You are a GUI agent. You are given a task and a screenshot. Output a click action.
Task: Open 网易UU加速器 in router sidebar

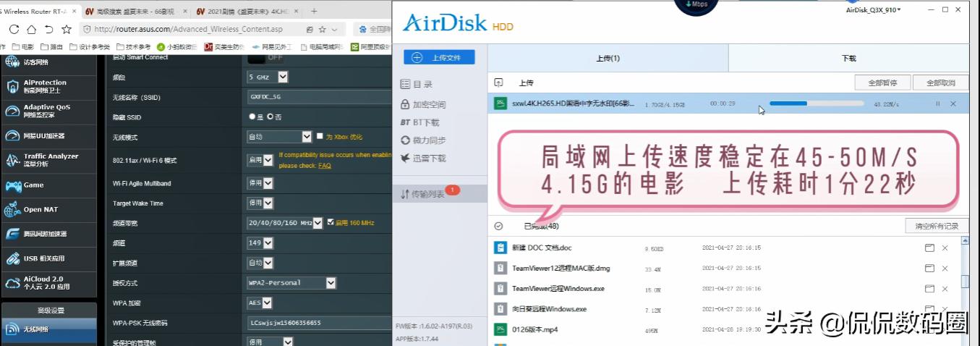click(48, 135)
